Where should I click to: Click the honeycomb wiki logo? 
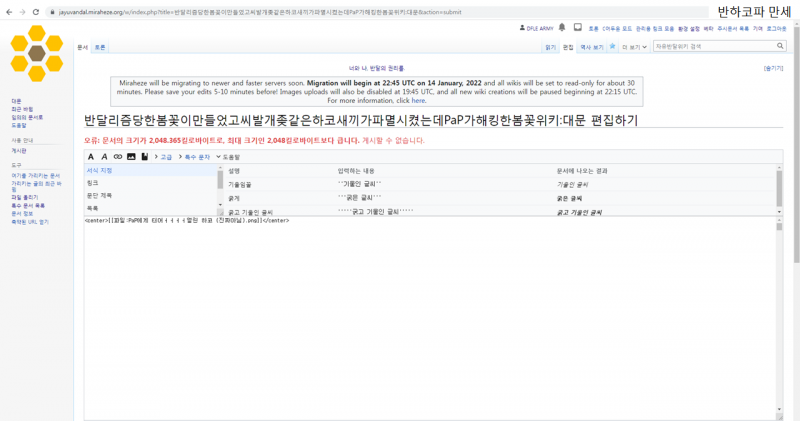click(x=37, y=53)
